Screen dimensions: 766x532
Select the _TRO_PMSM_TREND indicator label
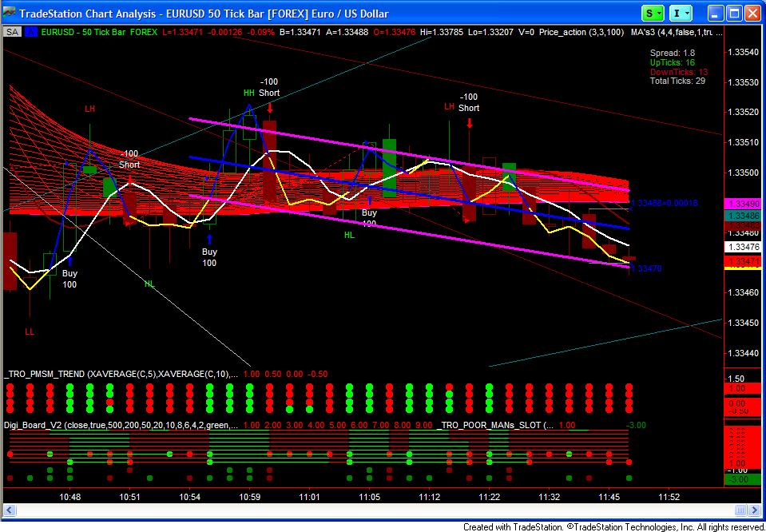[x=122, y=374]
